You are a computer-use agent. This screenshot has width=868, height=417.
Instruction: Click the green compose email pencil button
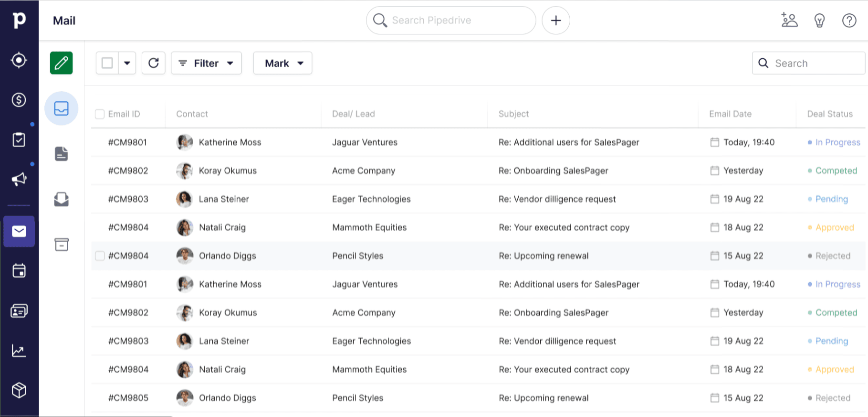click(61, 63)
